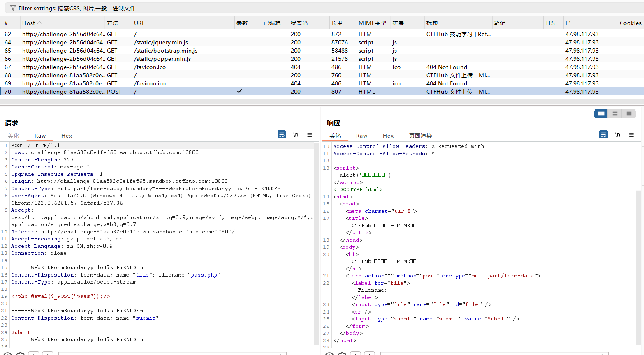Click the params checkmark in row 70
This screenshot has height=355, width=644.
click(x=239, y=91)
